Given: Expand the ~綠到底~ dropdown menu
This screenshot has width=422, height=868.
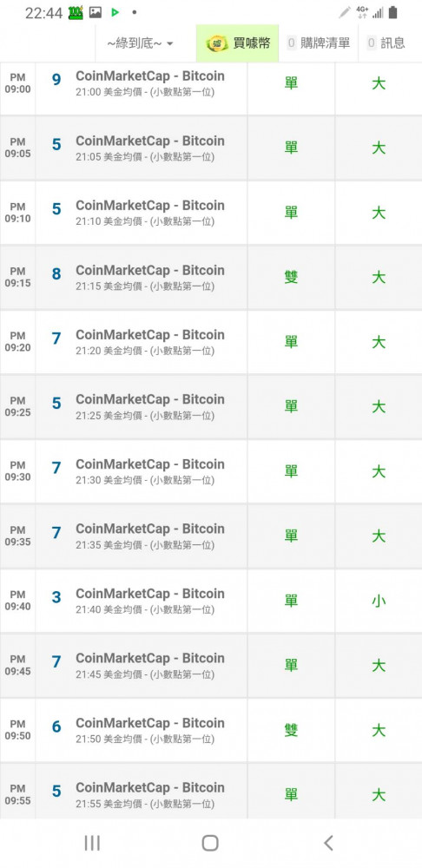Looking at the screenshot, I should coord(141,43).
